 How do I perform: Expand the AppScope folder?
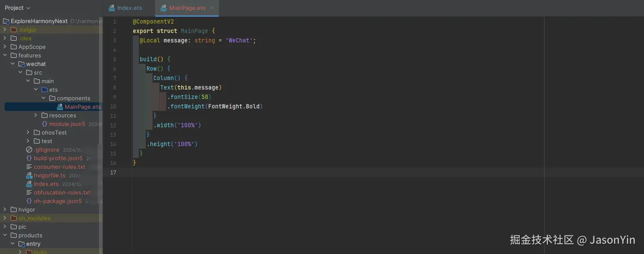[x=5, y=47]
